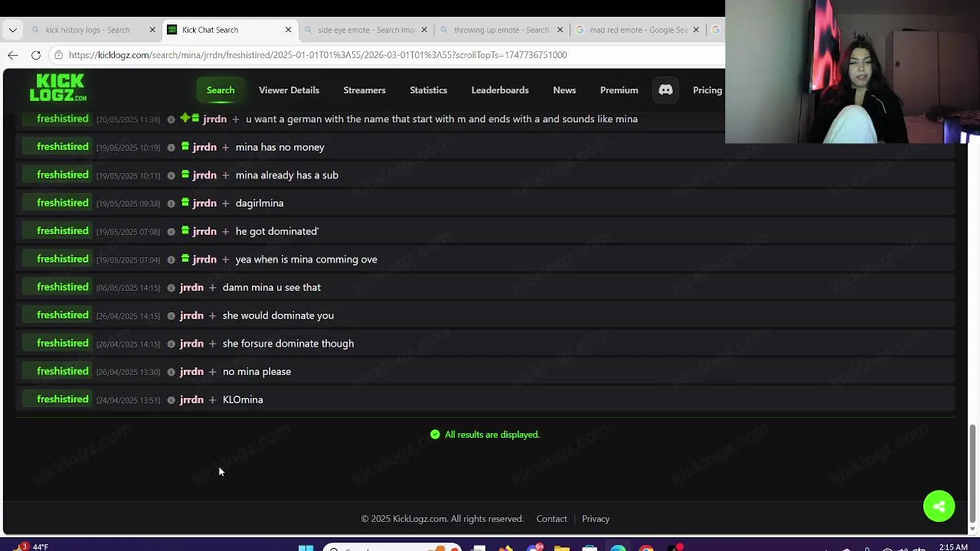
Task: Close the 'kick history logs' tab
Action: click(x=152, y=30)
